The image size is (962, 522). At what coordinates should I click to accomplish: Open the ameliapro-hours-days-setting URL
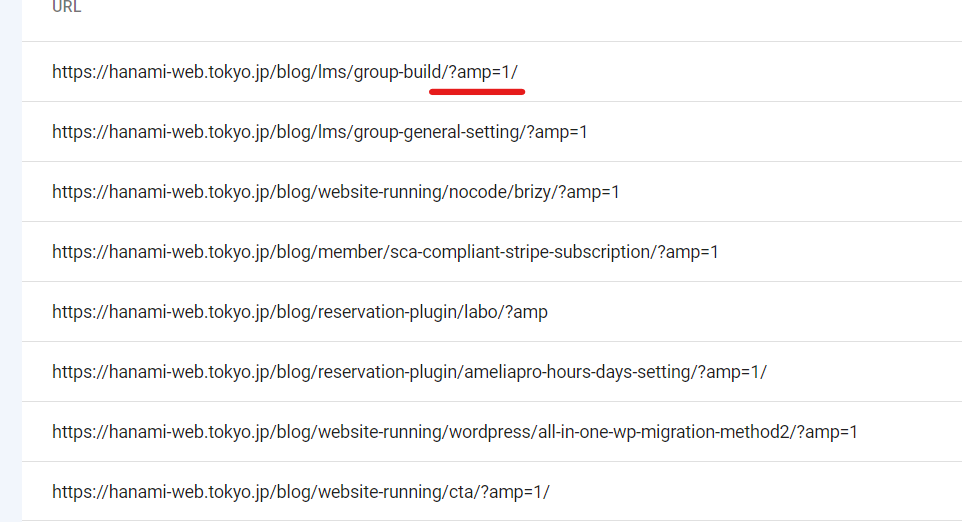click(x=409, y=372)
